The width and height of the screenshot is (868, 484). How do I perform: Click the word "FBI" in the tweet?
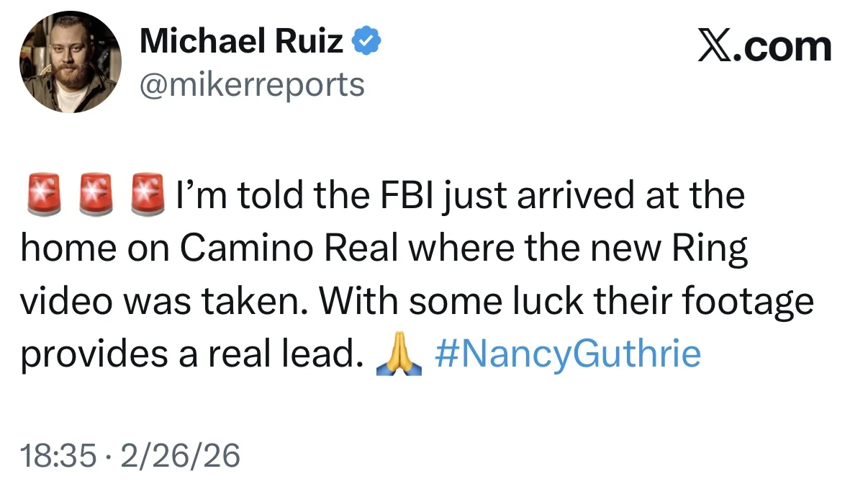click(x=399, y=197)
